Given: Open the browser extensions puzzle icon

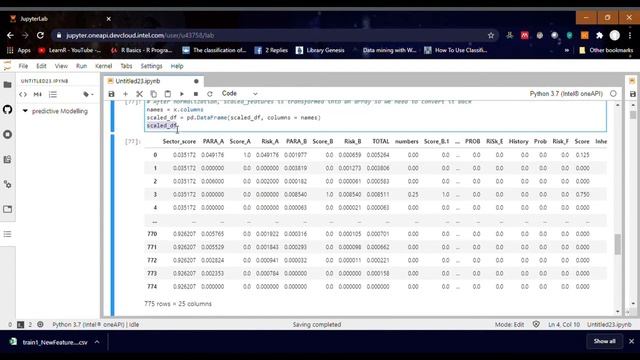Looking at the screenshot, I should click(599, 36).
